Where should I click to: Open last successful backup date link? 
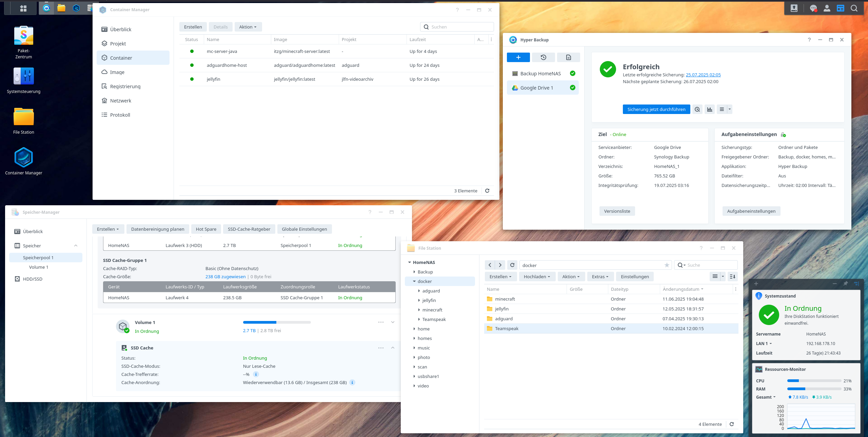click(703, 75)
